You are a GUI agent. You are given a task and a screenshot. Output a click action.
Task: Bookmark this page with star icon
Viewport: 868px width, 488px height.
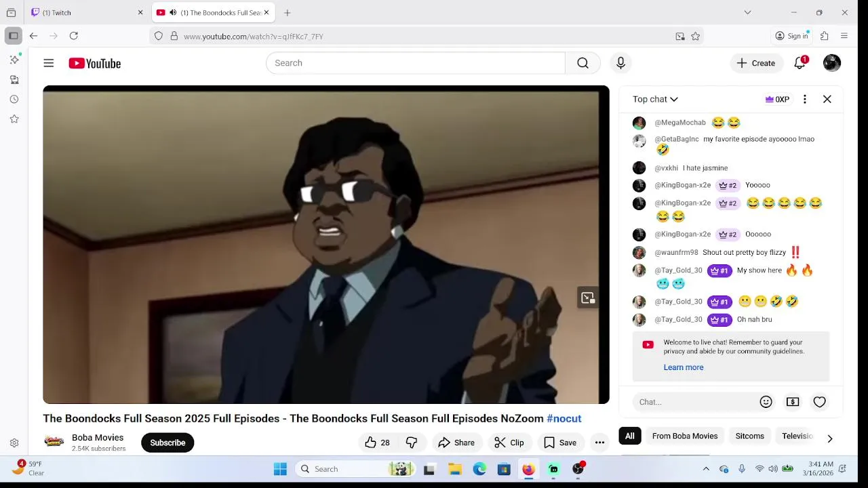click(696, 37)
